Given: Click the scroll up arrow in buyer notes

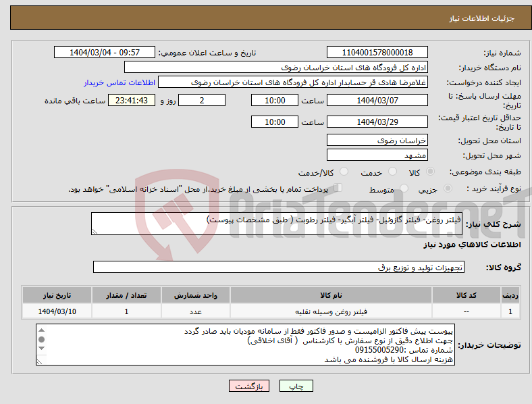Looking at the screenshot, I should (41, 330).
